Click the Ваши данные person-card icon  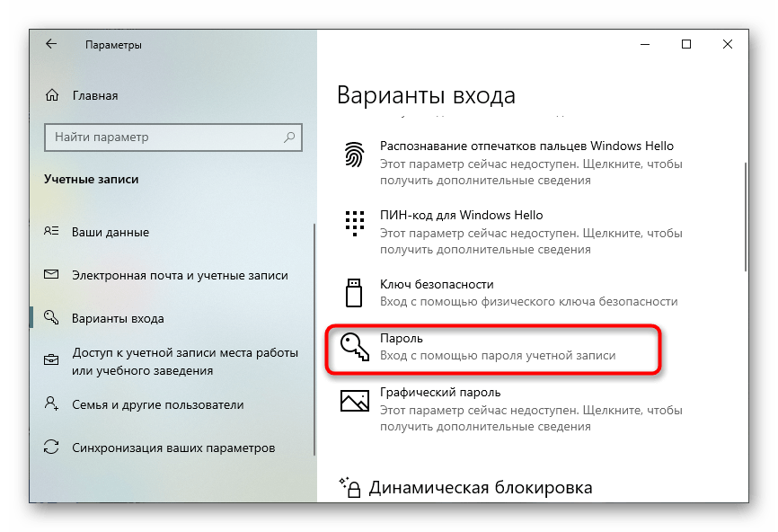51,231
